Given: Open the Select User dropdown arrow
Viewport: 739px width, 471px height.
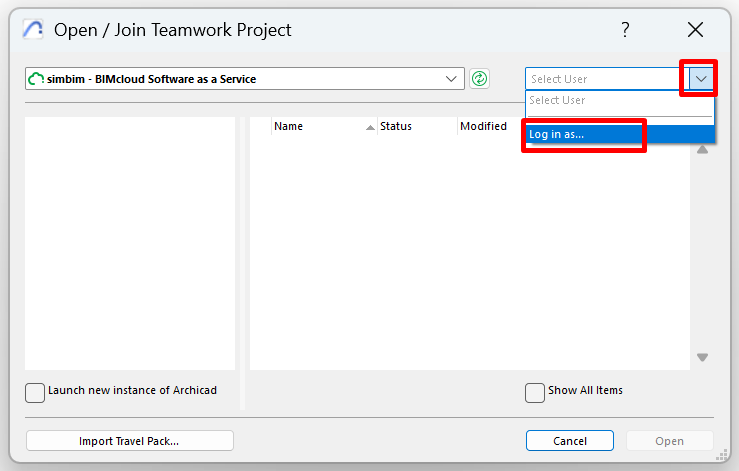Looking at the screenshot, I should [x=701, y=79].
